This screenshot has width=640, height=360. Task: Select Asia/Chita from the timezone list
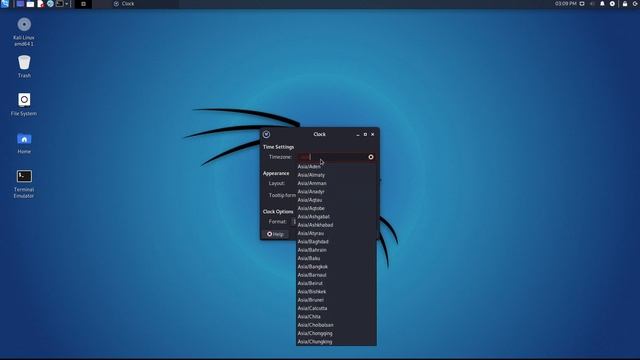(x=336, y=317)
